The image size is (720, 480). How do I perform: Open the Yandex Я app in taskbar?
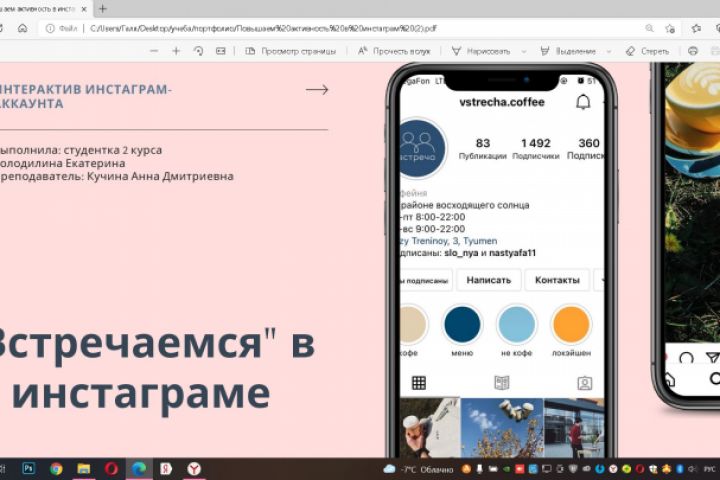click(166, 469)
